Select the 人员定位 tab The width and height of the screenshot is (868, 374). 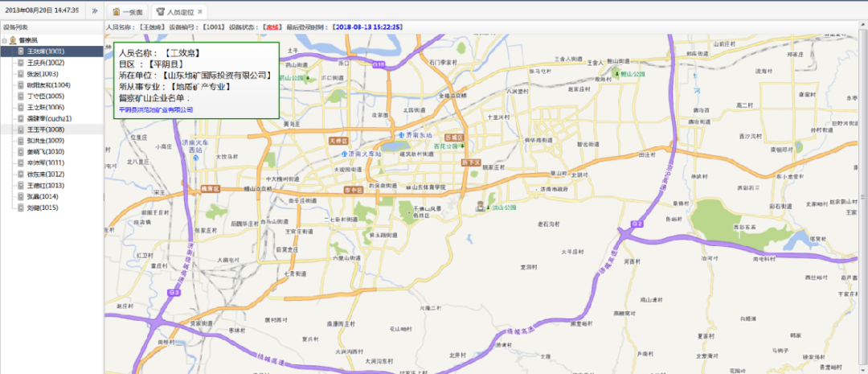179,11
